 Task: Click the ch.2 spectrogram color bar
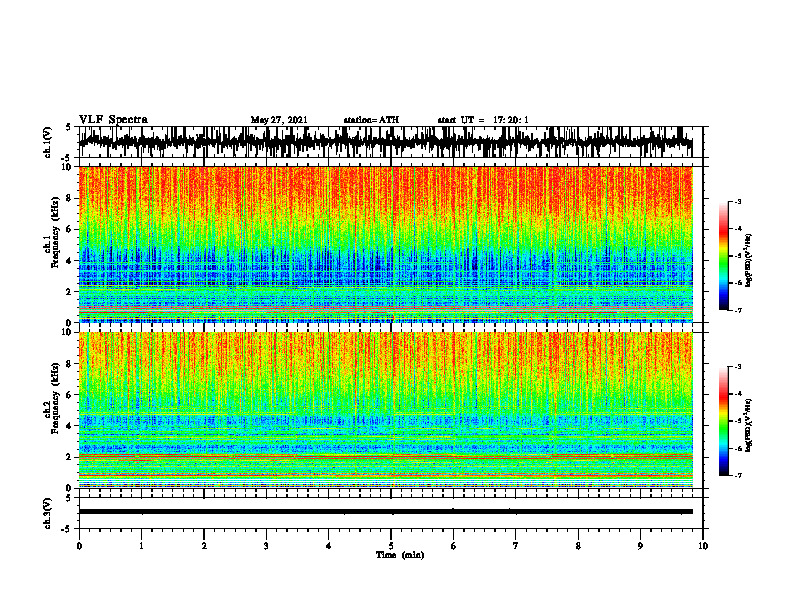tap(723, 421)
